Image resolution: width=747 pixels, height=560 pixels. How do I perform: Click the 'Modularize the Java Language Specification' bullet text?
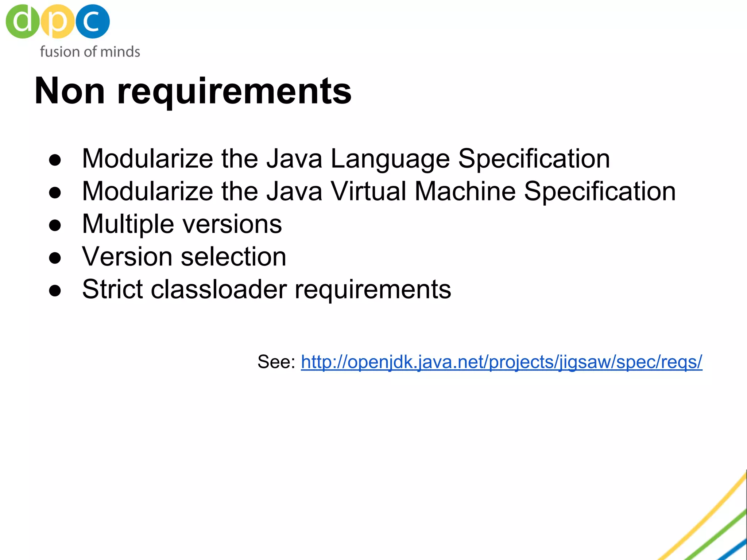(x=346, y=159)
